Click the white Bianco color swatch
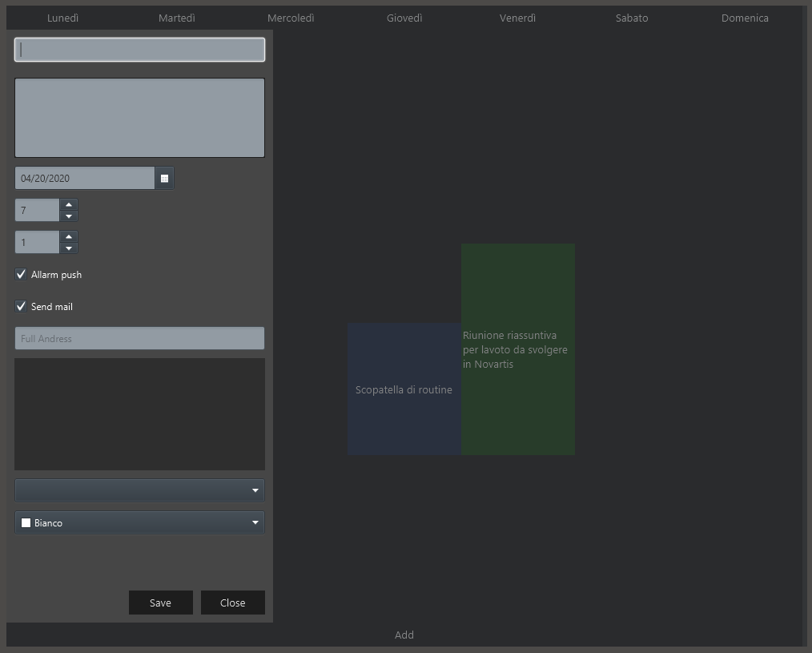This screenshot has height=653, width=812. click(x=26, y=523)
